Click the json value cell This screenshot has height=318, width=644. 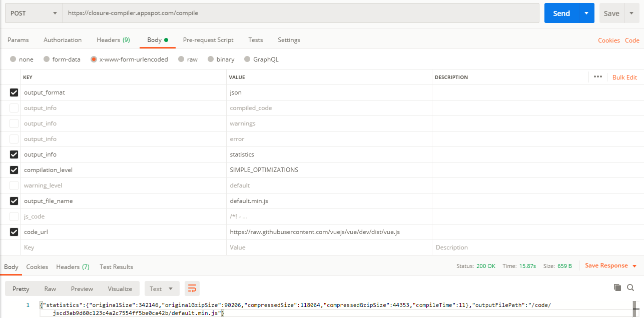[x=329, y=92]
